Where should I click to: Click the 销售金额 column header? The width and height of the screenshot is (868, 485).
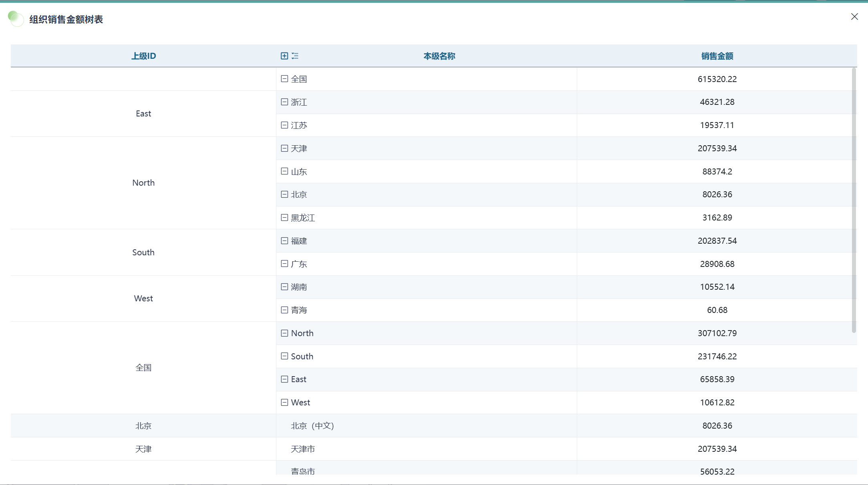coord(717,56)
